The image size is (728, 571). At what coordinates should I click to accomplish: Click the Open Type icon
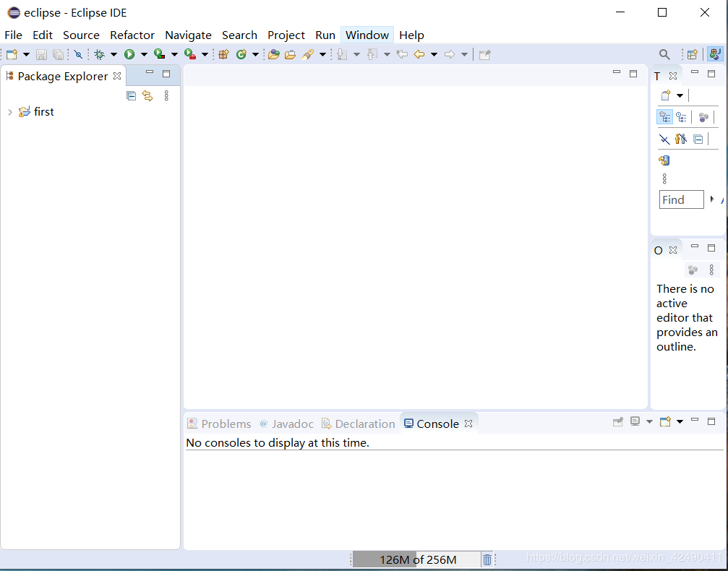pyautogui.click(x=274, y=54)
